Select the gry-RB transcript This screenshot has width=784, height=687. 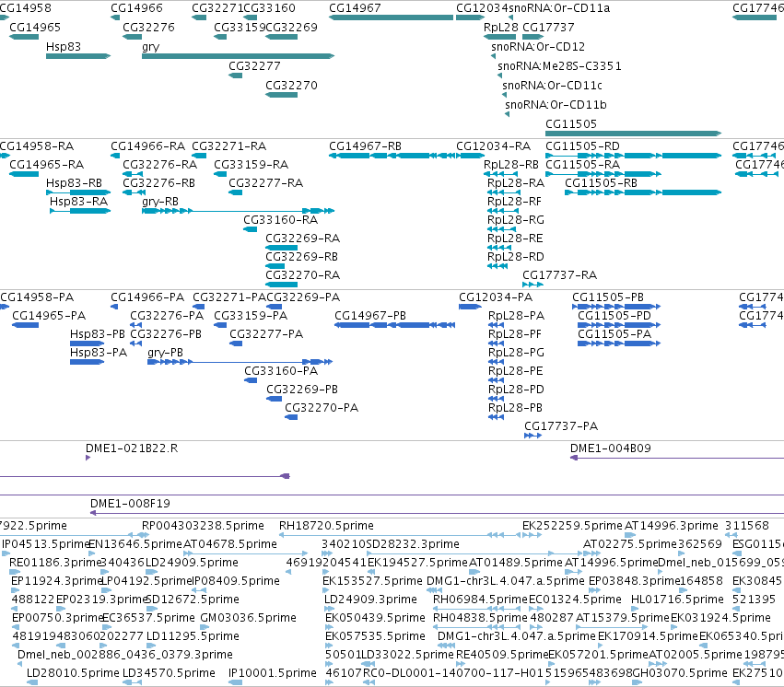tap(238, 211)
